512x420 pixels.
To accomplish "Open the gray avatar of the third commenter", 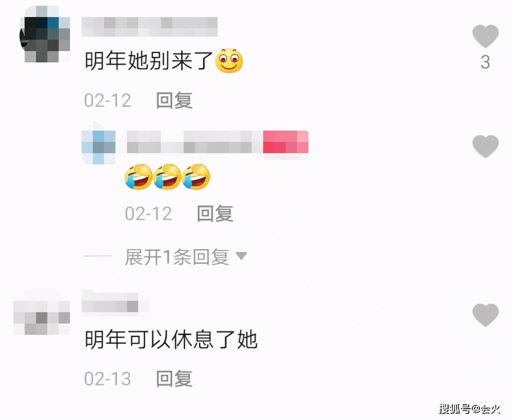I will [x=42, y=317].
